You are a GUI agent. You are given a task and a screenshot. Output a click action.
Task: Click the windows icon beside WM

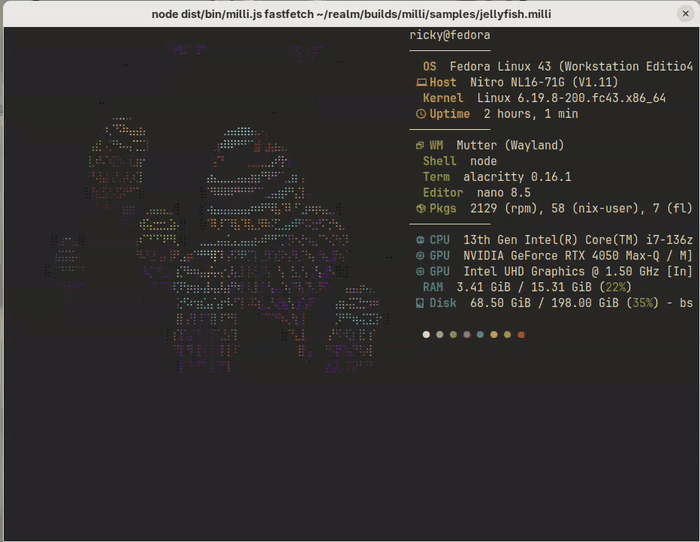(420, 146)
